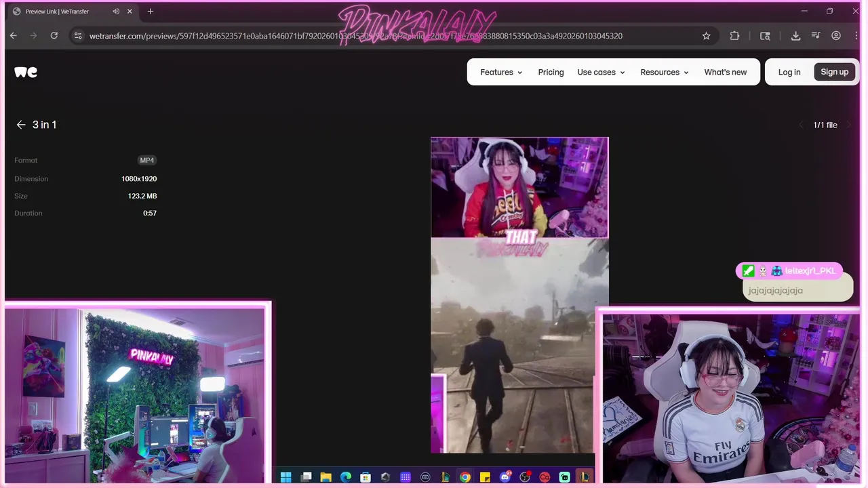
Task: Click the leltexjr1_PKL chat username
Action: 810,270
